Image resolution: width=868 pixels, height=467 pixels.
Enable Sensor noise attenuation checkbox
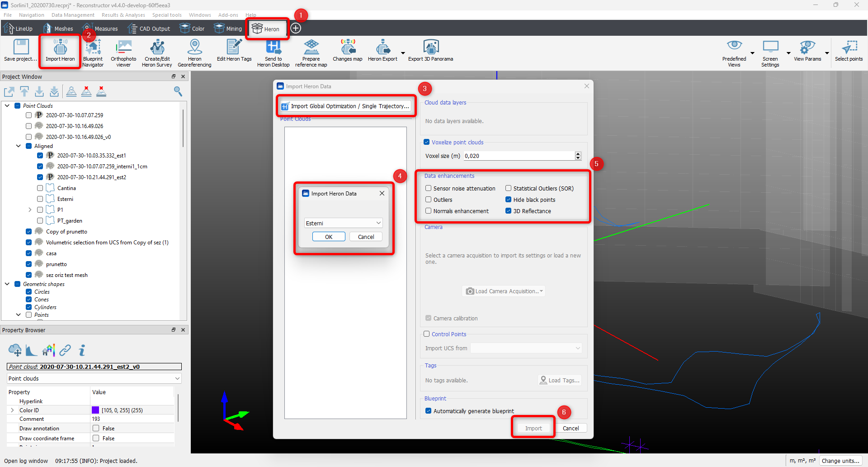[429, 188]
